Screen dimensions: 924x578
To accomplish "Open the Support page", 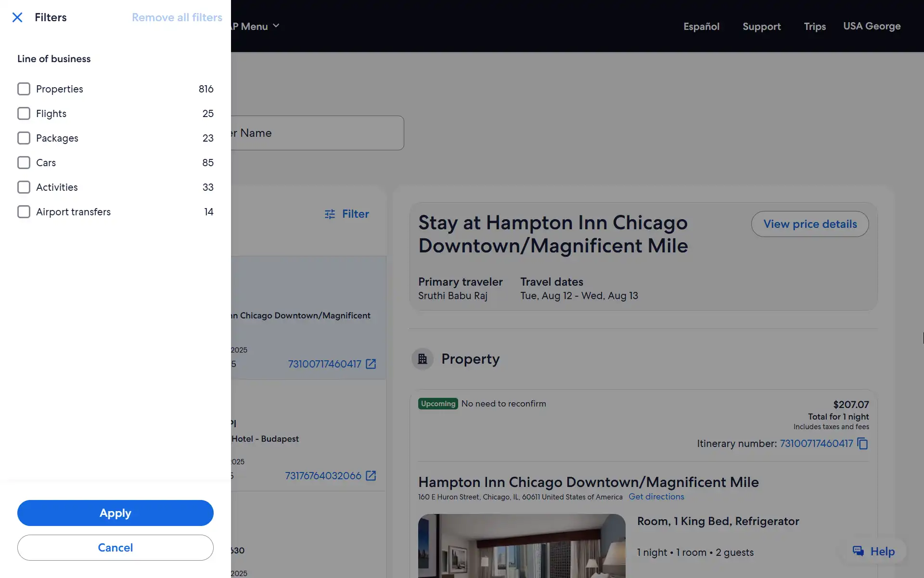I will coord(761,26).
